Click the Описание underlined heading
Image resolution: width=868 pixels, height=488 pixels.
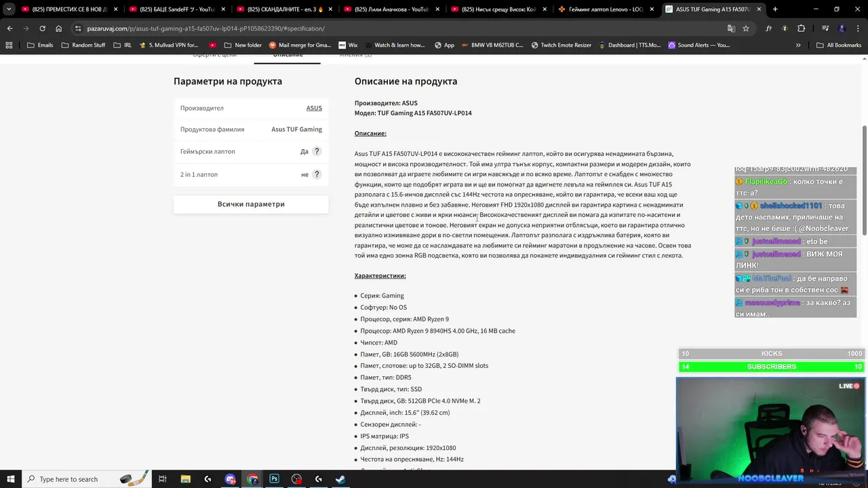pos(370,134)
